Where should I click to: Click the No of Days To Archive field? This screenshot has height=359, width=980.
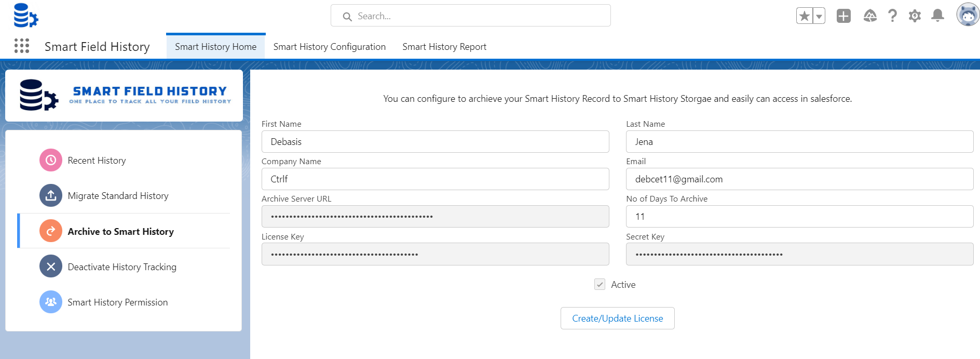(x=799, y=217)
